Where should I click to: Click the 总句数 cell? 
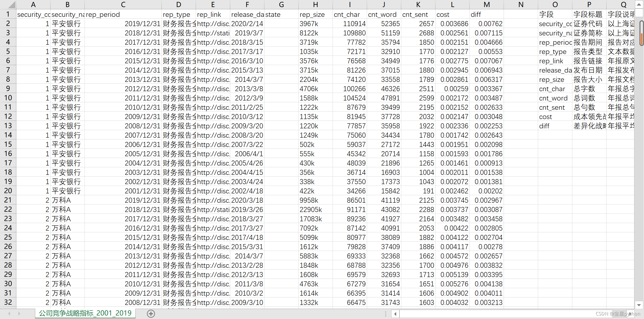[589, 107]
